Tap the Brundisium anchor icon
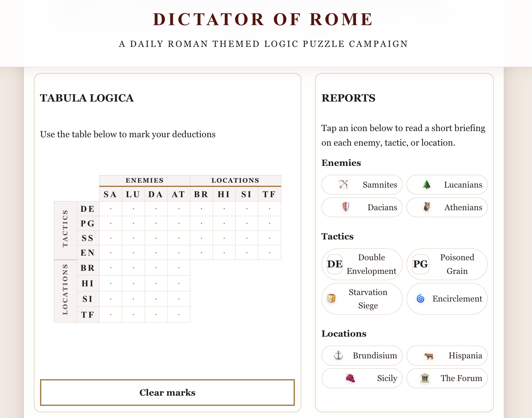The height and width of the screenshot is (418, 532). coord(338,355)
